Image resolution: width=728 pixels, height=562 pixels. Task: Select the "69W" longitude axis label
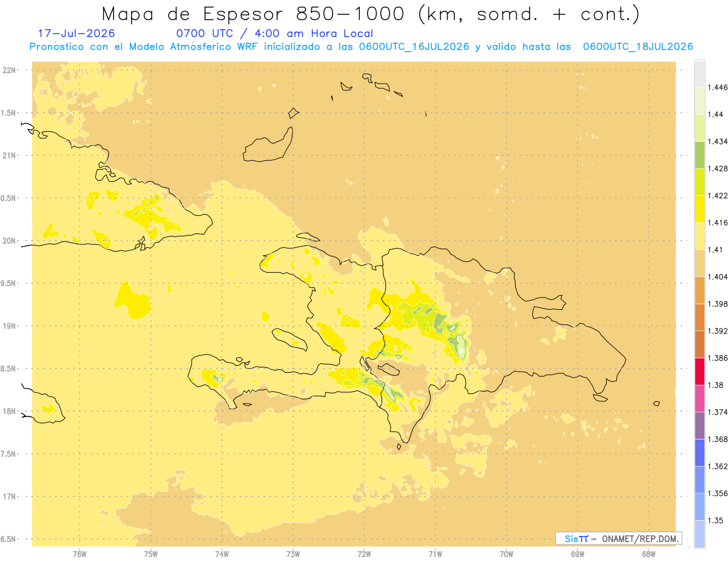coord(578,554)
